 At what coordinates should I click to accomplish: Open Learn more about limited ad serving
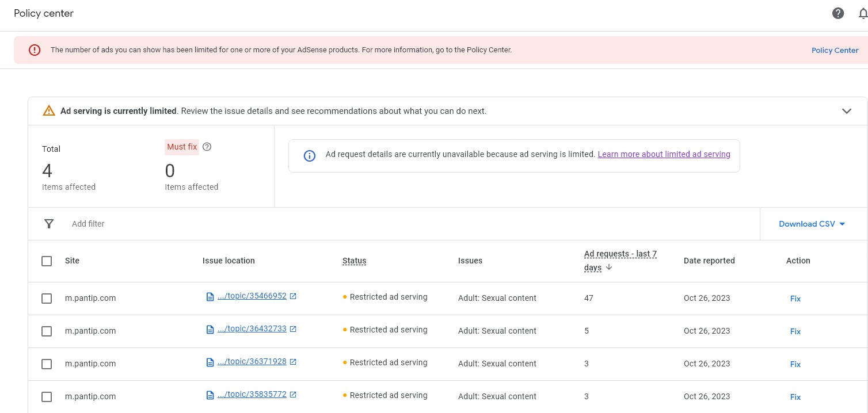pyautogui.click(x=664, y=154)
